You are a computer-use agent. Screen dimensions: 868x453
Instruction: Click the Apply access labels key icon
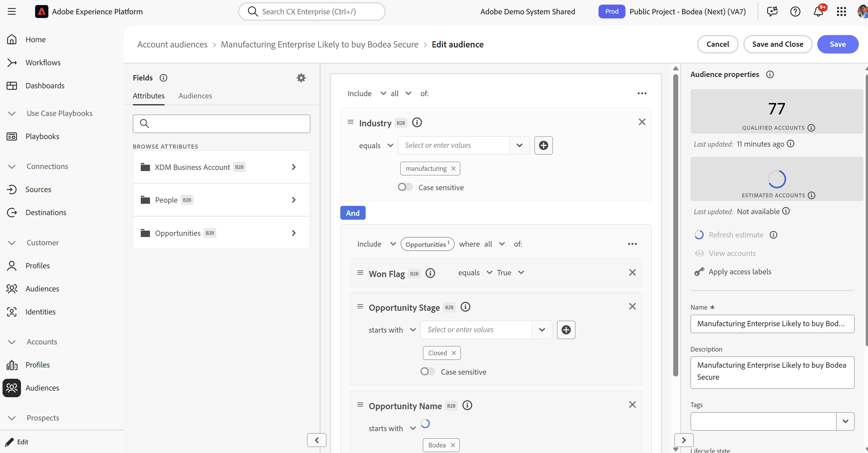tap(699, 272)
